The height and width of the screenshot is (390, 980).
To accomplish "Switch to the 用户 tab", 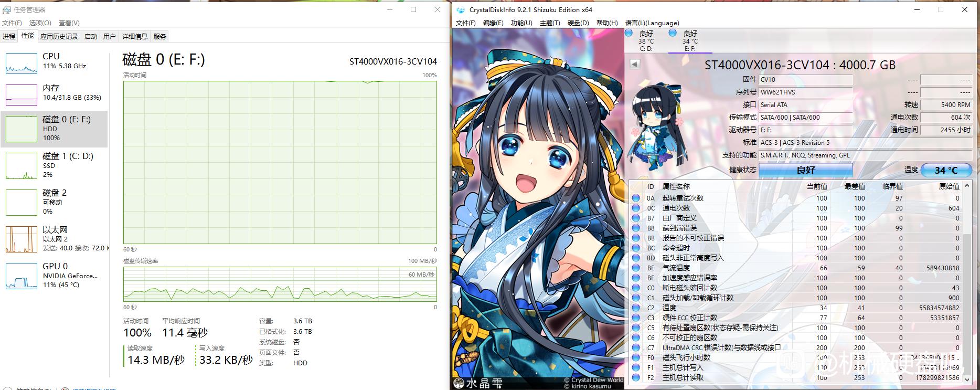I will coord(110,36).
